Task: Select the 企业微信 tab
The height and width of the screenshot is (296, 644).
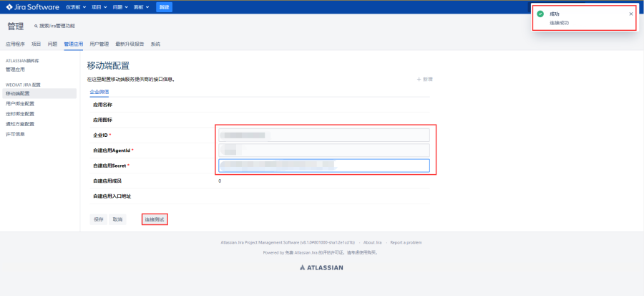Action: [99, 92]
